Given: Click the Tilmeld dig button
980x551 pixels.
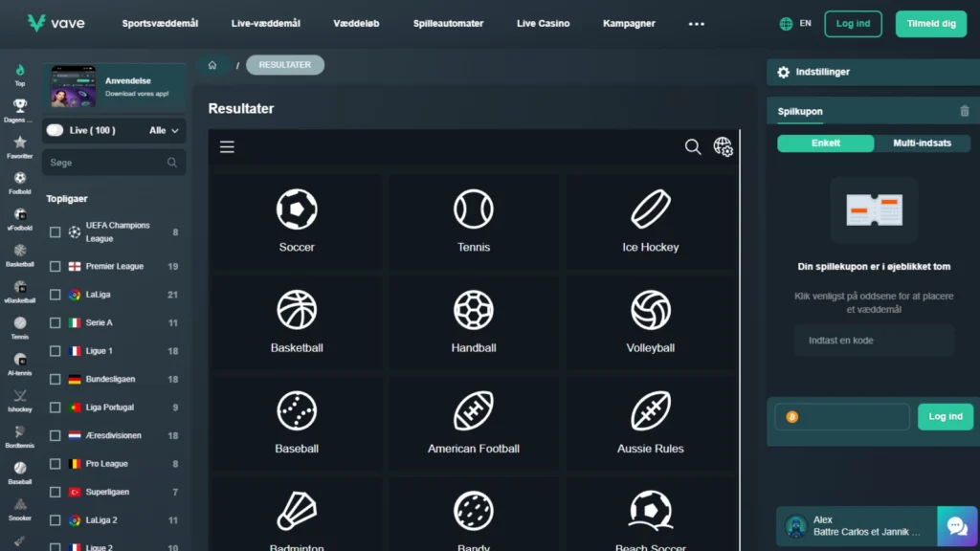Looking at the screenshot, I should (x=930, y=24).
